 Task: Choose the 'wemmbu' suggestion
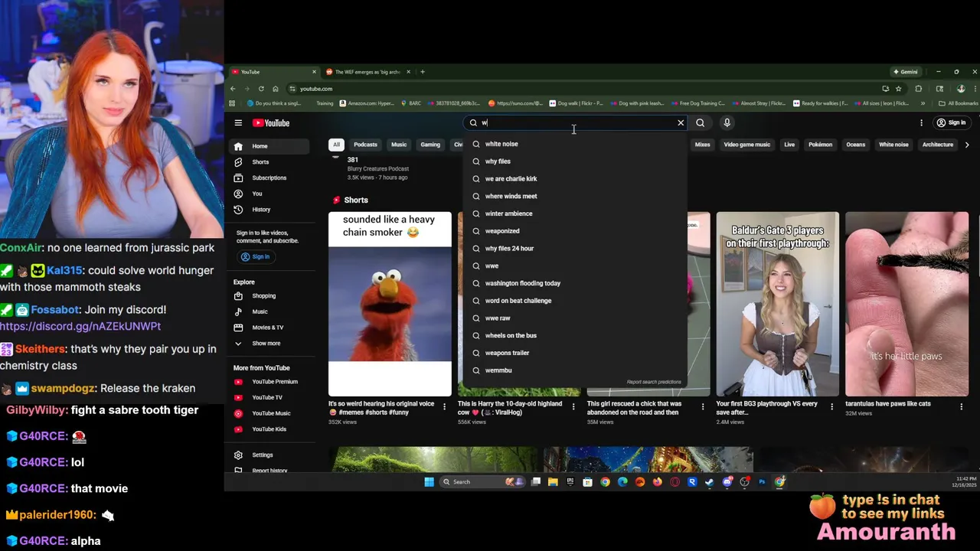click(x=575, y=370)
